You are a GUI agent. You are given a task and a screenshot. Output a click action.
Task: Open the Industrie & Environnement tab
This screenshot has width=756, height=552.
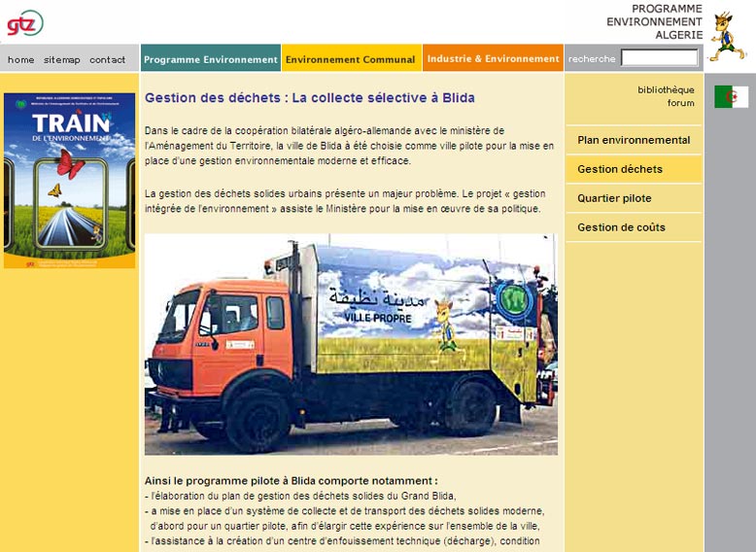[493, 59]
